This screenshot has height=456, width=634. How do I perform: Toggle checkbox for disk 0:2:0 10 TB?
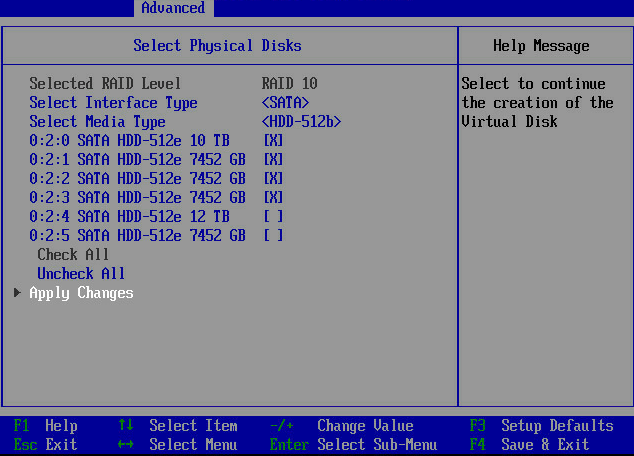point(273,140)
